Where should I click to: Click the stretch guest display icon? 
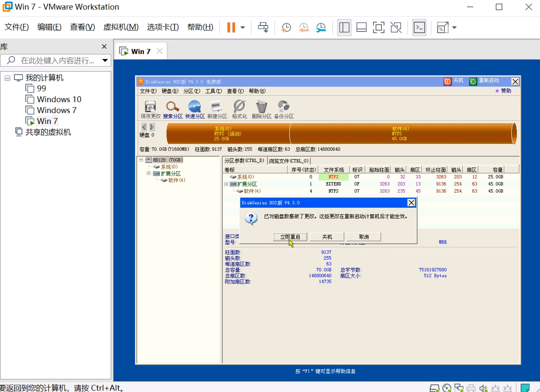click(443, 27)
